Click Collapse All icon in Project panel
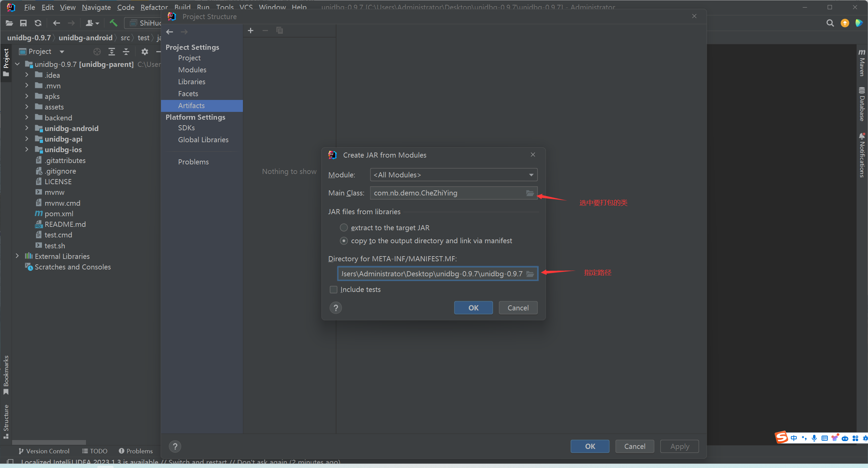The width and height of the screenshot is (868, 468). [126, 52]
